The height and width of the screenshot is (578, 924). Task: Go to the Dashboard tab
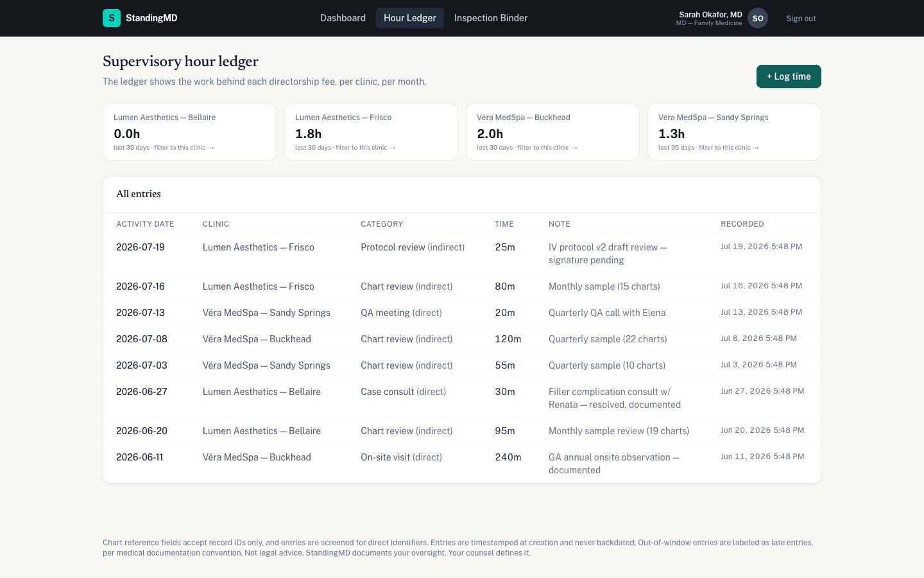pyautogui.click(x=343, y=18)
